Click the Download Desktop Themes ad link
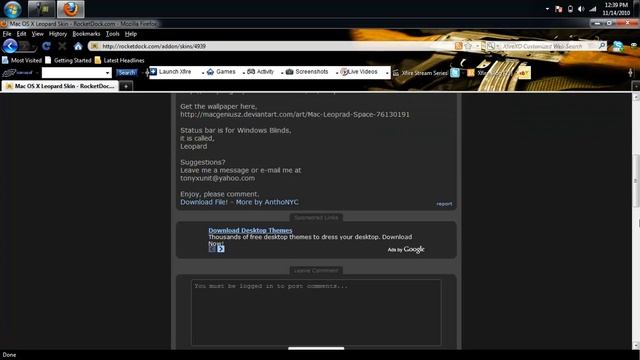The height and width of the screenshot is (360, 640). coord(250,230)
